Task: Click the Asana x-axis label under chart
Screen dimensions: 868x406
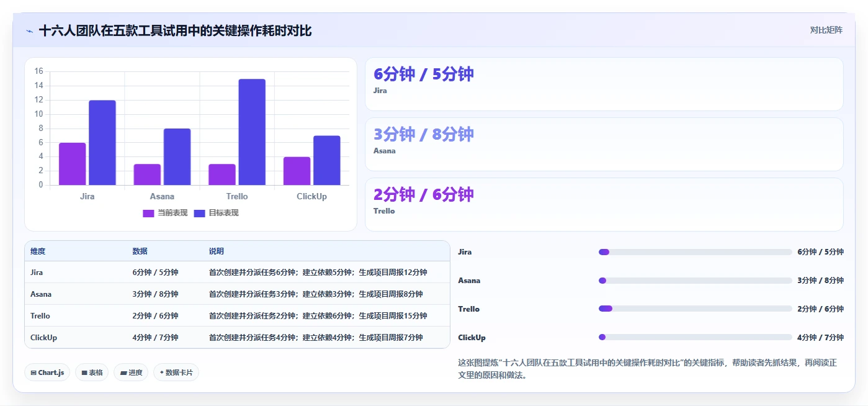Action: click(162, 196)
